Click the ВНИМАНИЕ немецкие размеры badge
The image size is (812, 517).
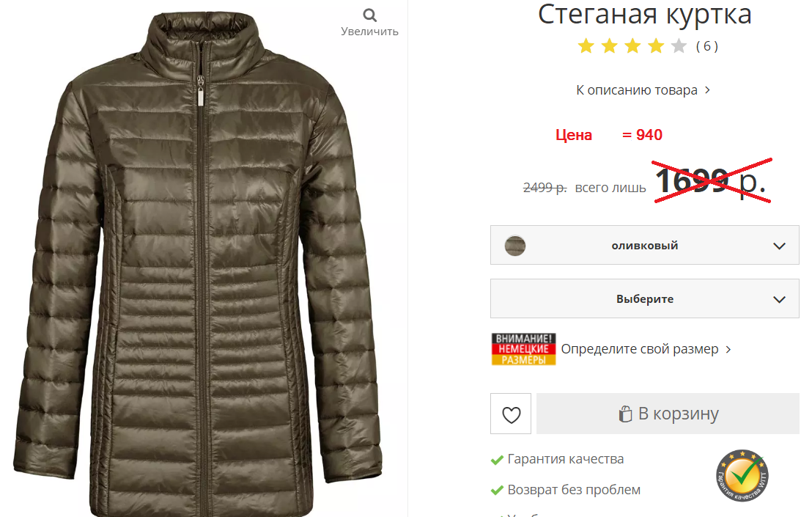(523, 349)
